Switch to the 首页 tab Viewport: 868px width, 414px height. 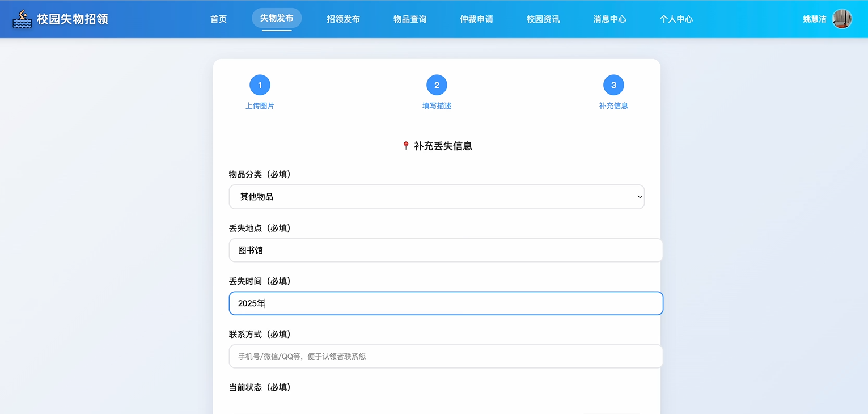coord(218,19)
